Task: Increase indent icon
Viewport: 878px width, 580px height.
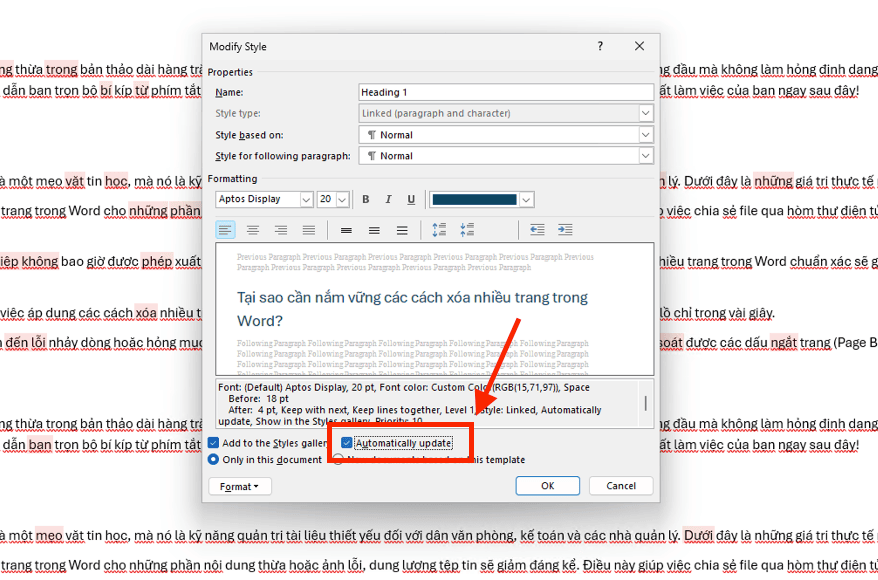Action: click(x=565, y=230)
